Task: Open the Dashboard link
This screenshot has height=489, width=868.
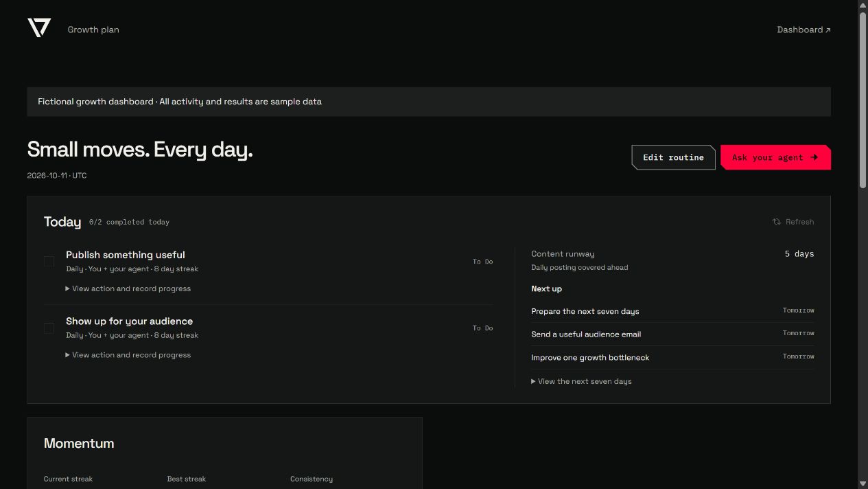Action: (x=804, y=30)
